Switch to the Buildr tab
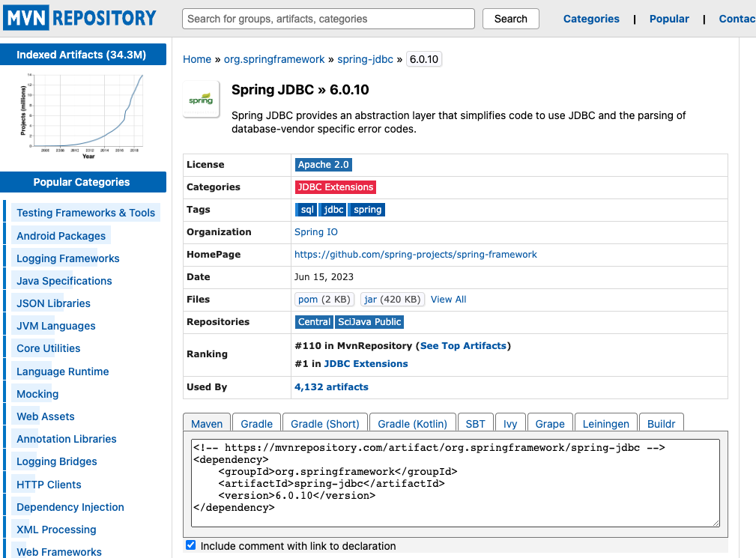This screenshot has height=558, width=756. click(x=661, y=423)
